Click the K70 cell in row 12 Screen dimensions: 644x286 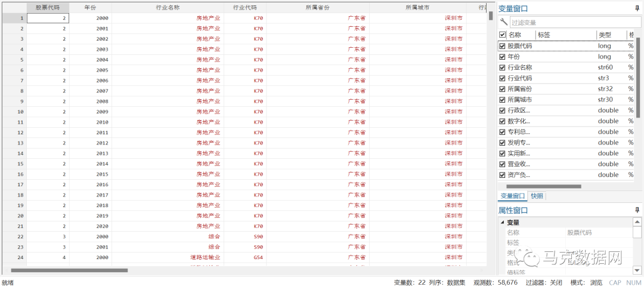pyautogui.click(x=245, y=133)
